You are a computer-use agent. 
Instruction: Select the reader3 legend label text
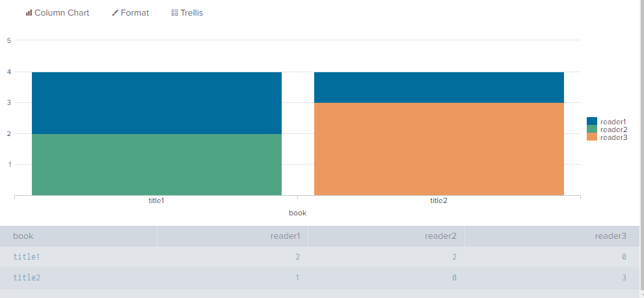(613, 137)
